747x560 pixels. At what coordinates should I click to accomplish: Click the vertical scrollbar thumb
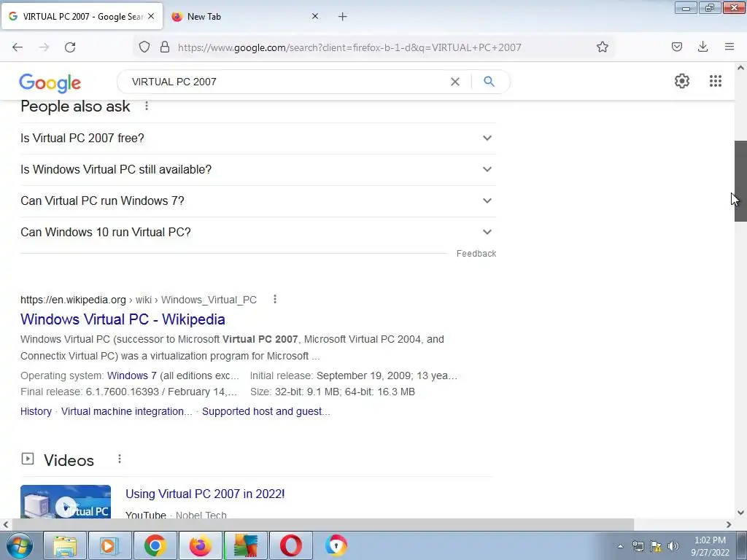point(740,181)
